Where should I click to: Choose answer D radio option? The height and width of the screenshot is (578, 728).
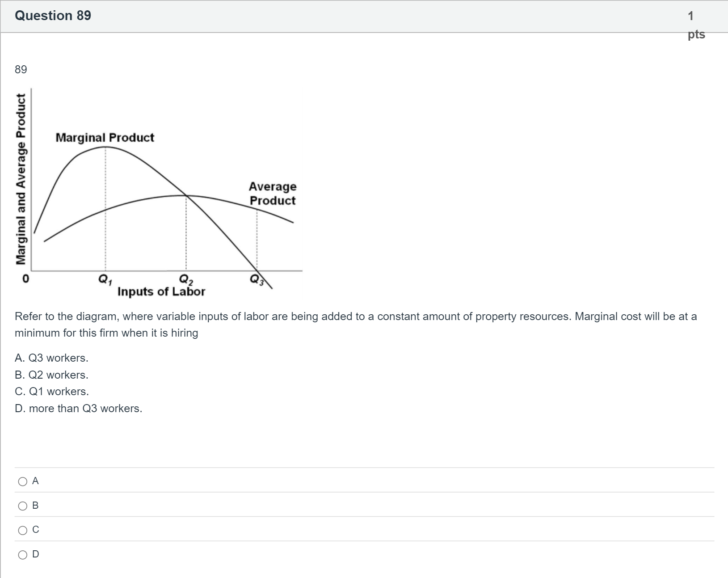(23, 555)
